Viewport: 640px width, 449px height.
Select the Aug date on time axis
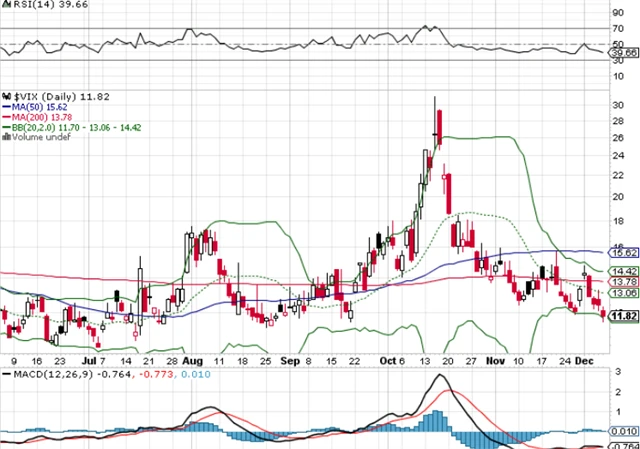(194, 358)
